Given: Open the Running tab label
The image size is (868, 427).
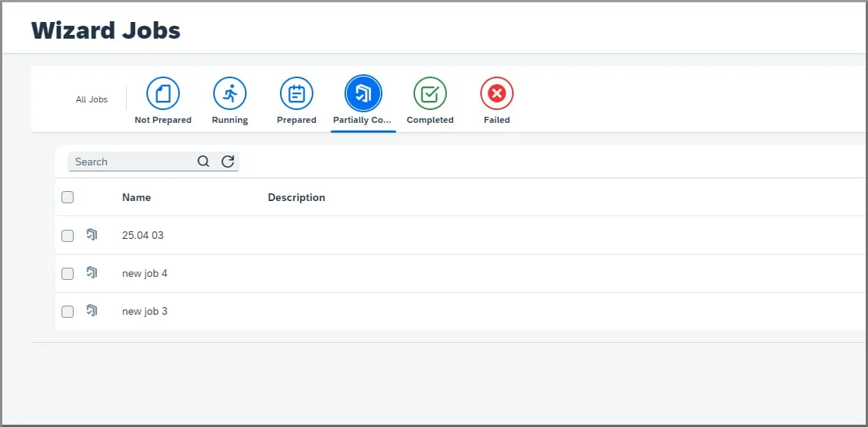Looking at the screenshot, I should (x=230, y=120).
